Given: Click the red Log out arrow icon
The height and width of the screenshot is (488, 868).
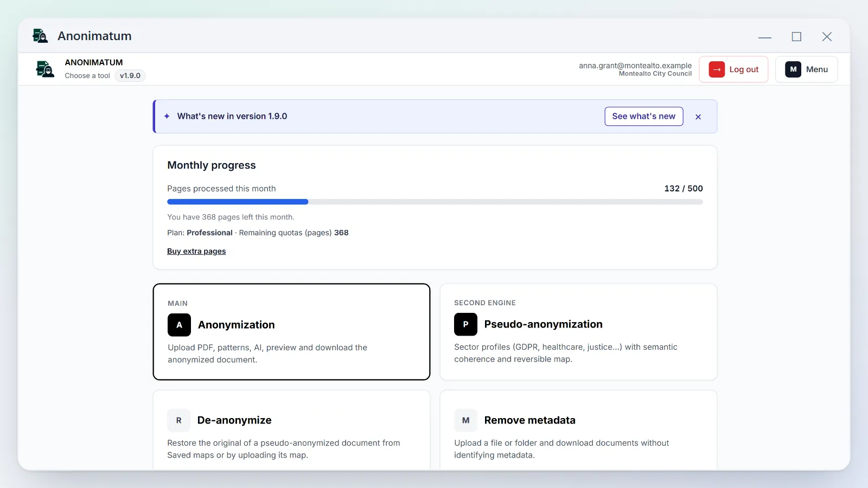Looking at the screenshot, I should coord(717,69).
